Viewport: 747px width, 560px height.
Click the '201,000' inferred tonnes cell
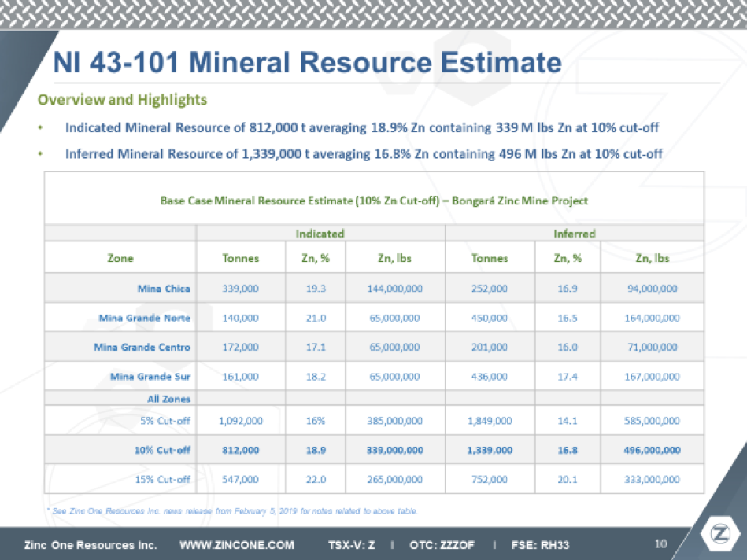pos(490,348)
